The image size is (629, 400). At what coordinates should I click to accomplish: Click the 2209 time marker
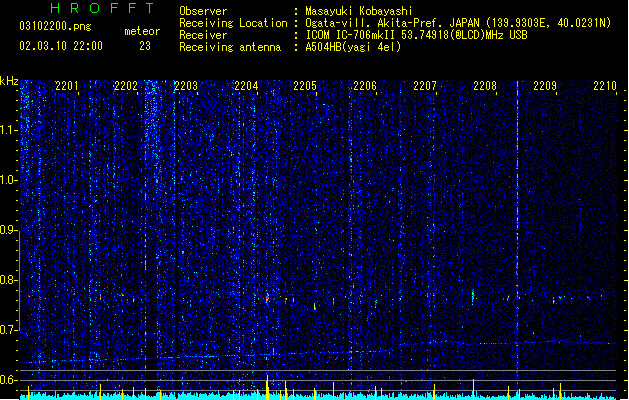(545, 86)
